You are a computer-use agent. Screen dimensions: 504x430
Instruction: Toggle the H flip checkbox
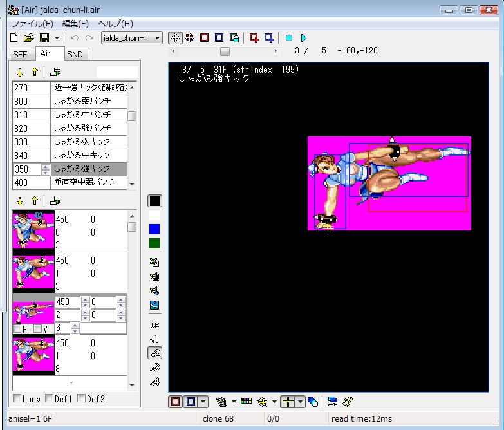point(17,329)
